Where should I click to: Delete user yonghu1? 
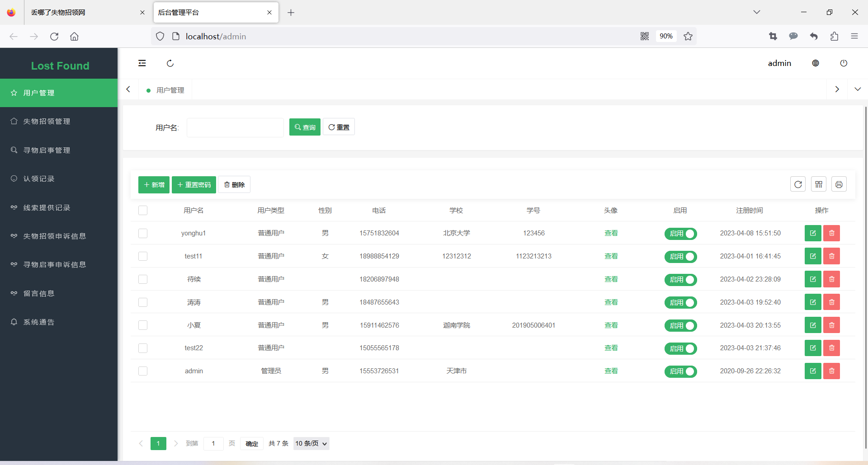point(832,233)
